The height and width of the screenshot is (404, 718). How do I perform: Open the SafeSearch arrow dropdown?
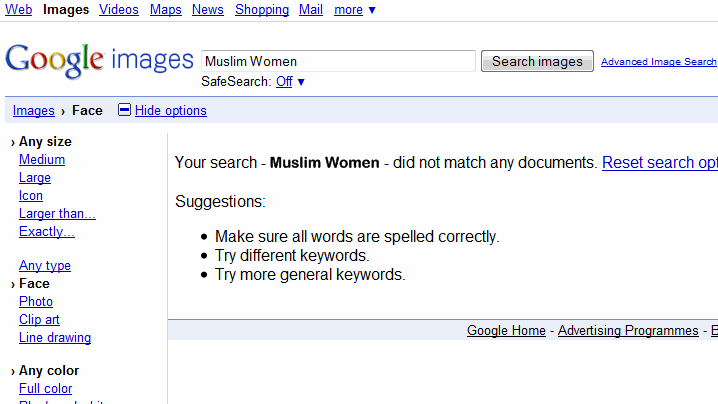pos(301,82)
